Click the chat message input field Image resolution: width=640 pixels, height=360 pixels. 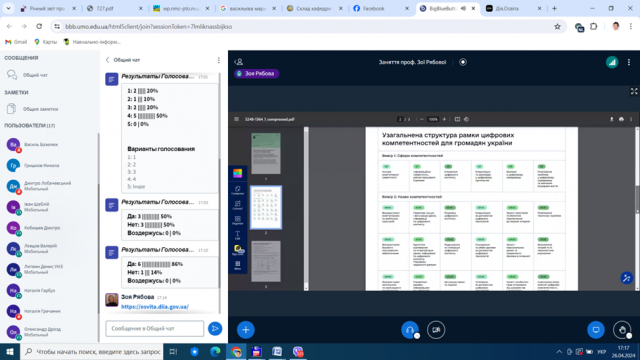[x=155, y=329]
